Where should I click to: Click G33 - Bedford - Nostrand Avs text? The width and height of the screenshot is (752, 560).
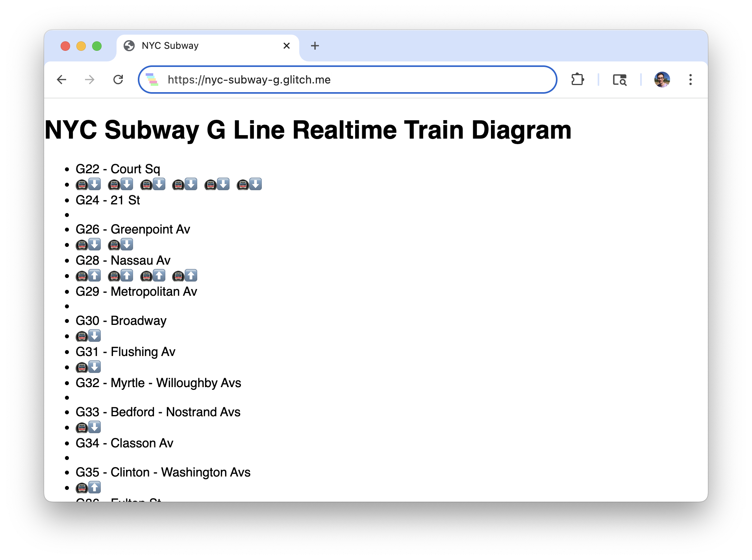click(x=158, y=412)
